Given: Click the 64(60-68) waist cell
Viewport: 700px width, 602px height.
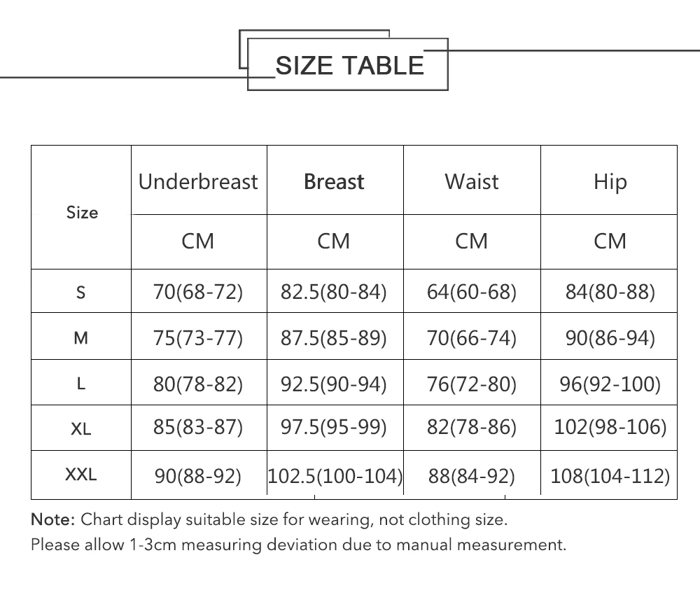Looking at the screenshot, I should pos(472,292).
